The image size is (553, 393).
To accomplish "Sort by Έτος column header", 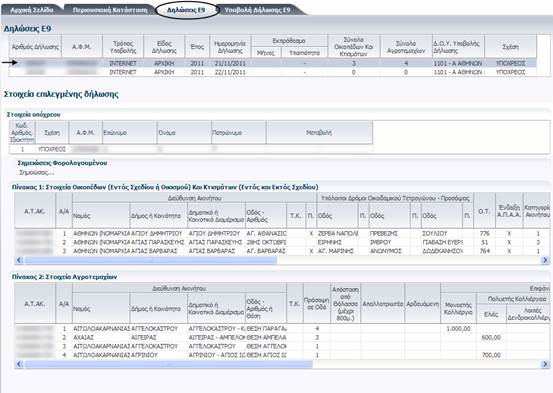I will [x=197, y=46].
